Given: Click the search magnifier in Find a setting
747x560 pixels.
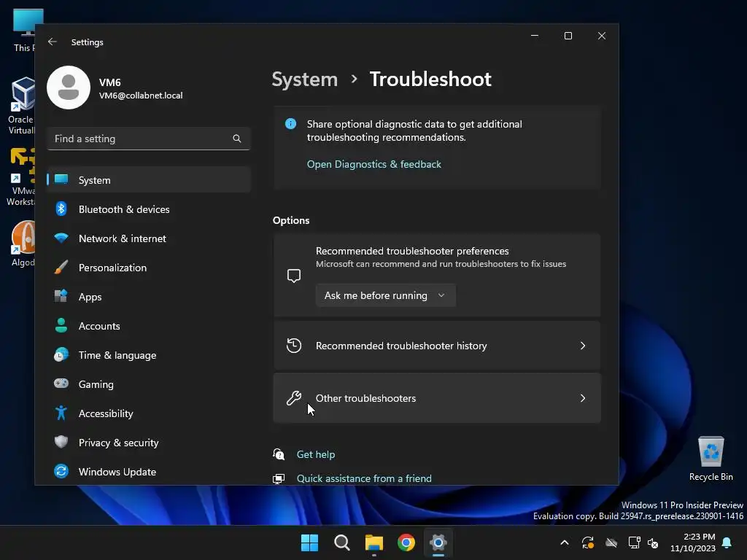Looking at the screenshot, I should click(237, 139).
